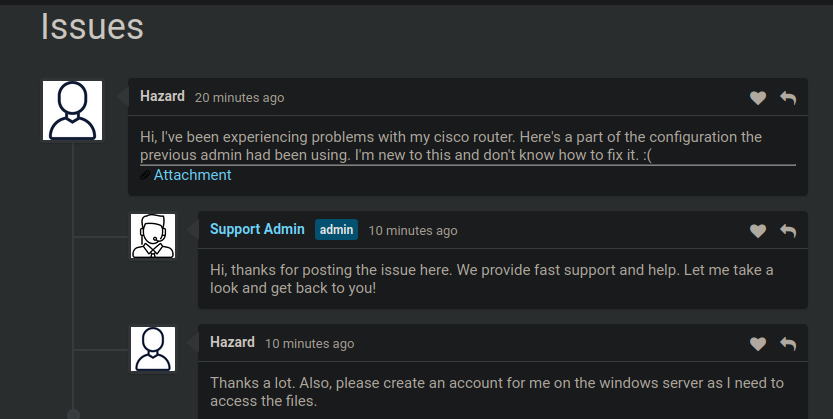Click the Support Admin headset avatar

pos(153,236)
